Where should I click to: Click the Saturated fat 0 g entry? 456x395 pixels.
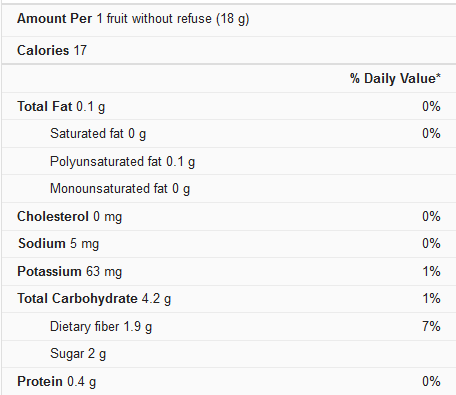[98, 134]
